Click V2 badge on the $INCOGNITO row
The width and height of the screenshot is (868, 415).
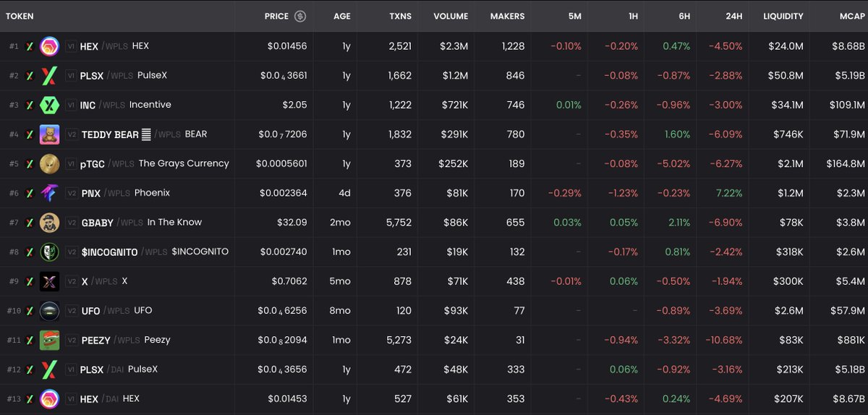(x=72, y=252)
